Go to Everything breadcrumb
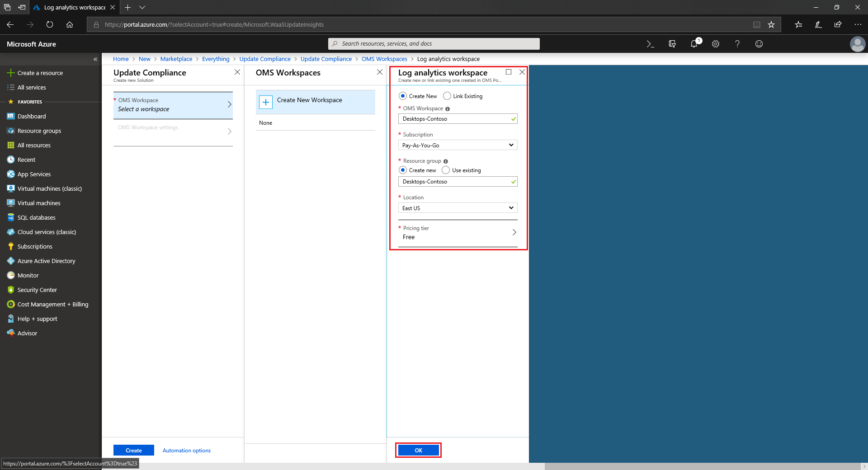The image size is (868, 470). [216, 59]
